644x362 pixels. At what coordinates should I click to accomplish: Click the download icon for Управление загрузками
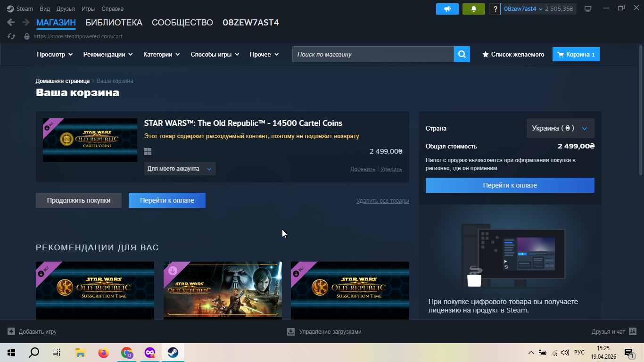291,331
